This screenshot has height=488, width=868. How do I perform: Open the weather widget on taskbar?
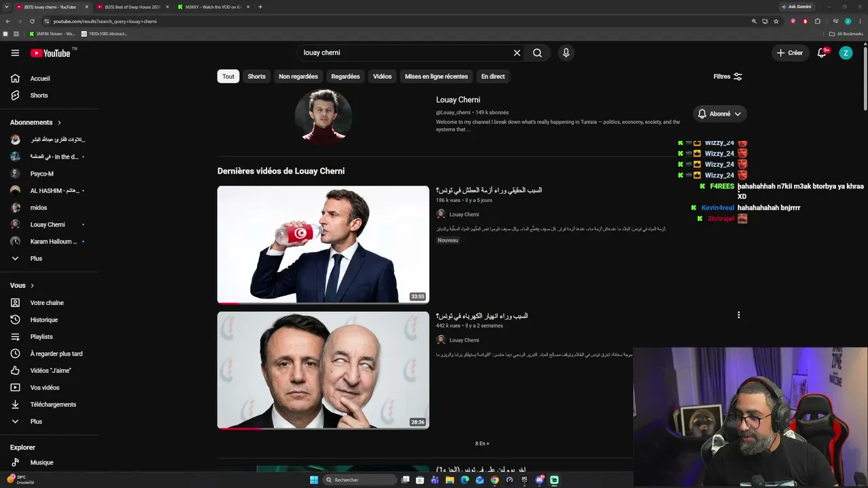[20, 479]
